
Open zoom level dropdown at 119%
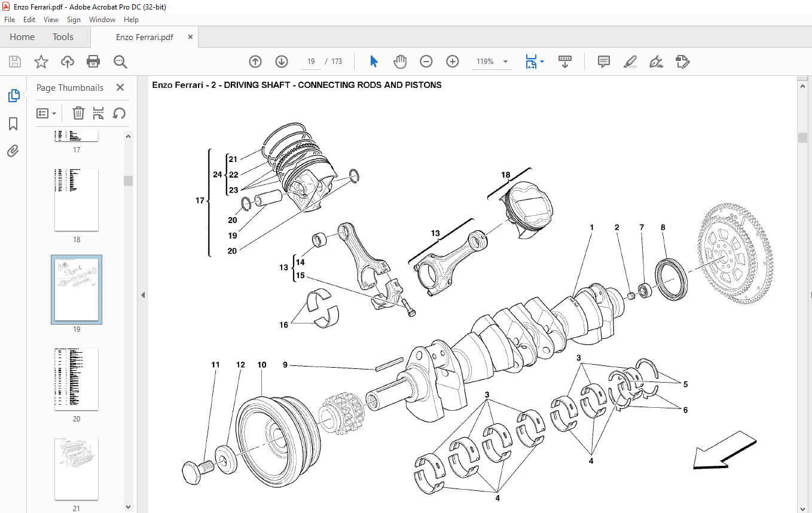pos(505,62)
